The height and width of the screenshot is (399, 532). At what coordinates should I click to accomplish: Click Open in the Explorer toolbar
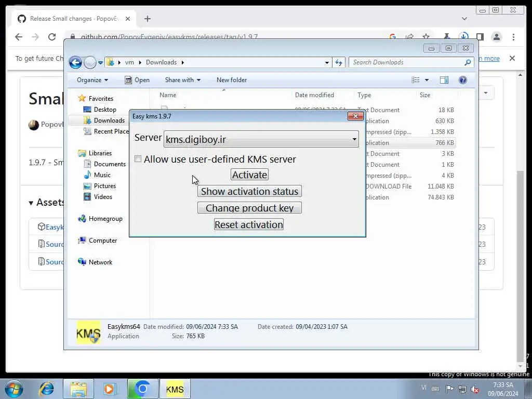[137, 80]
